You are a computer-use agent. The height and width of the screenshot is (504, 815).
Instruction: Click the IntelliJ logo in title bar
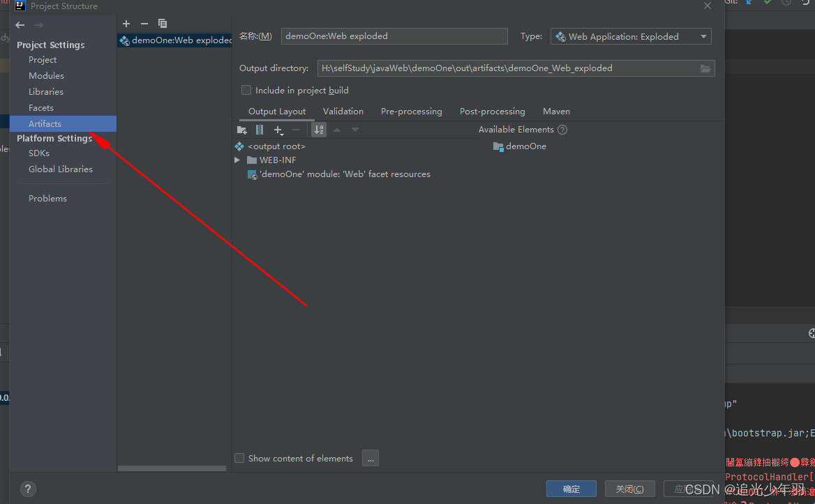click(20, 6)
